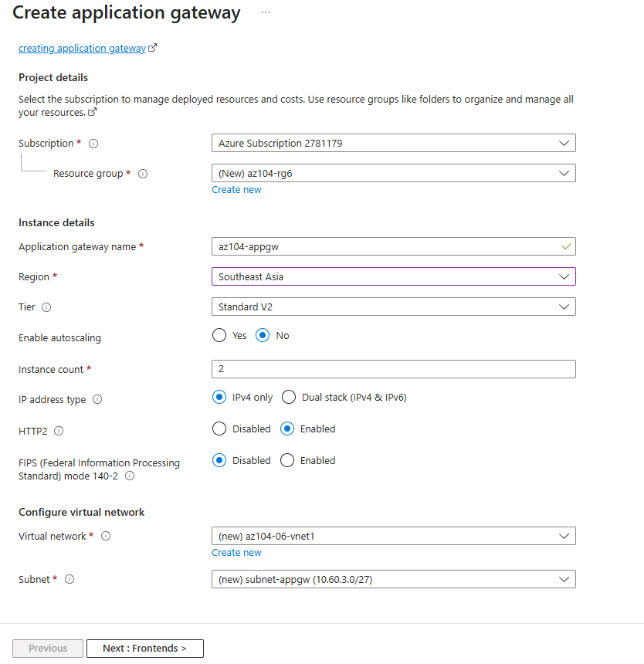Set Enable autoscaling to Yes
Viewport: 644px width, 664px height.
[219, 335]
